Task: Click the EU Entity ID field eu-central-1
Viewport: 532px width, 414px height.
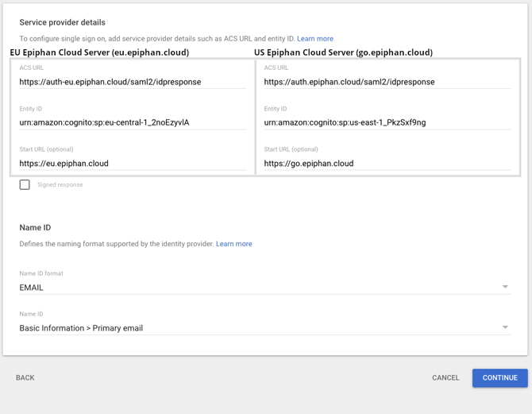Action: coord(133,122)
